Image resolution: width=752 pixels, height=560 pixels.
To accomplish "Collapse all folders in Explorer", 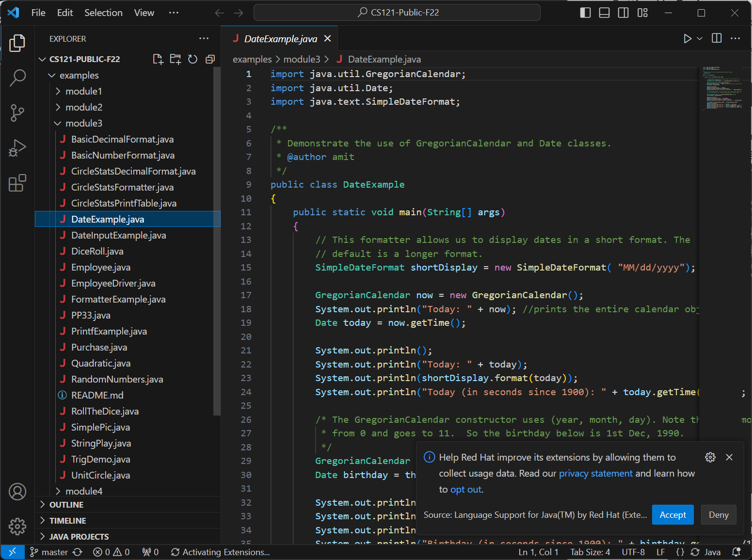I will (x=210, y=59).
